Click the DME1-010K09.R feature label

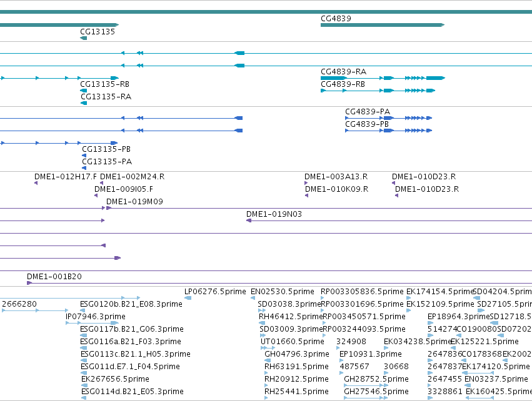coord(336,189)
